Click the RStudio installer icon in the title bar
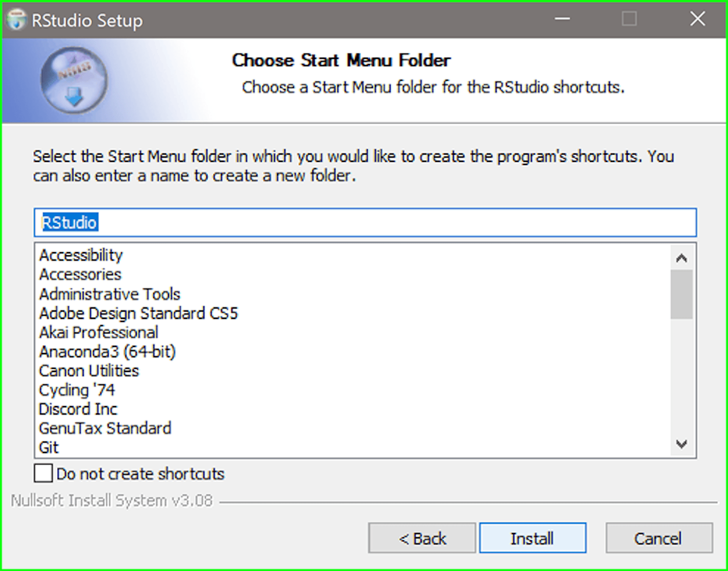This screenshot has height=571, width=728. coord(17,20)
